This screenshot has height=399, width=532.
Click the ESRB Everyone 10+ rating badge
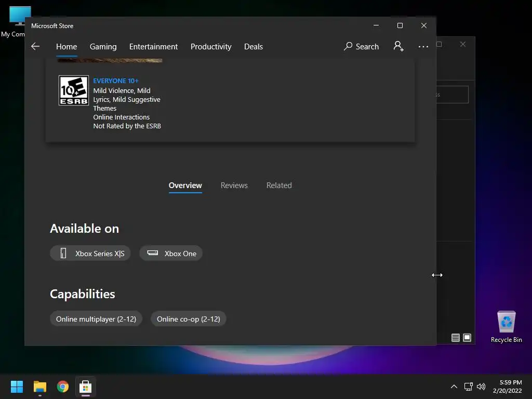[x=74, y=90]
